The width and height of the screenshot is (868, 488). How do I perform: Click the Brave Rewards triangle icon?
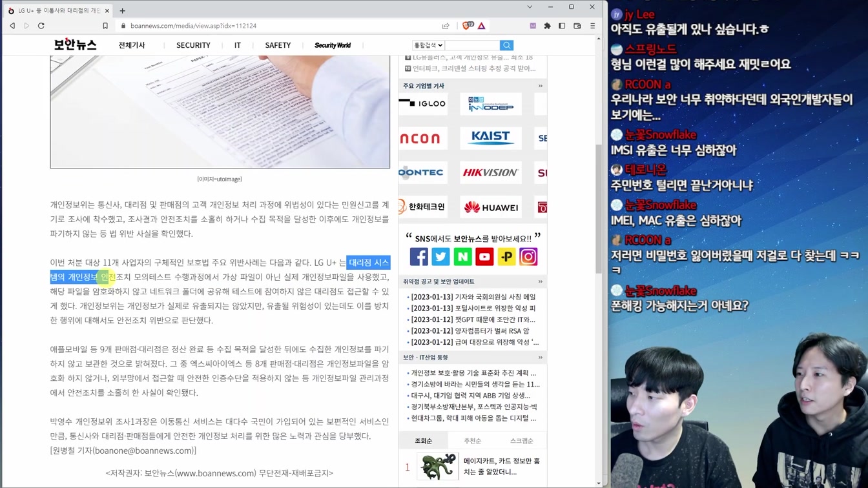pyautogui.click(x=482, y=26)
